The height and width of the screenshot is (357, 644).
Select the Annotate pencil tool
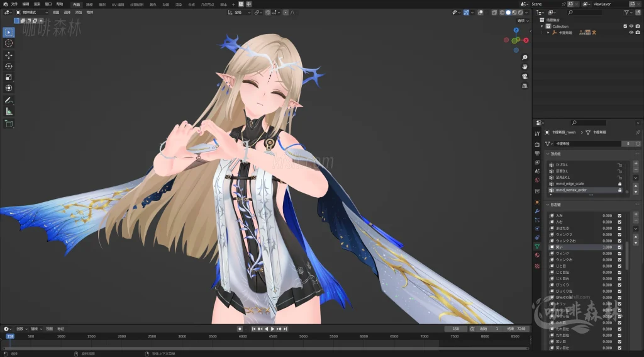pyautogui.click(x=9, y=100)
